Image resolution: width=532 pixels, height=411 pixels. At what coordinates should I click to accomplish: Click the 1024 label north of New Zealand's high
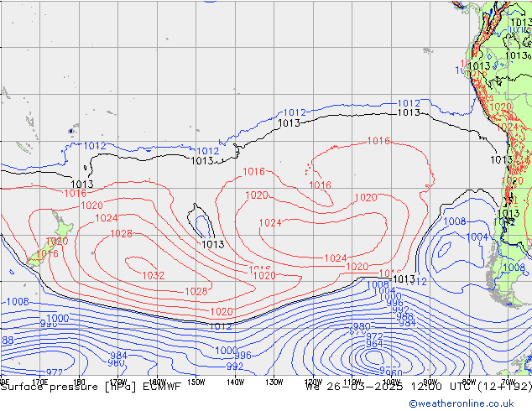pos(107,218)
